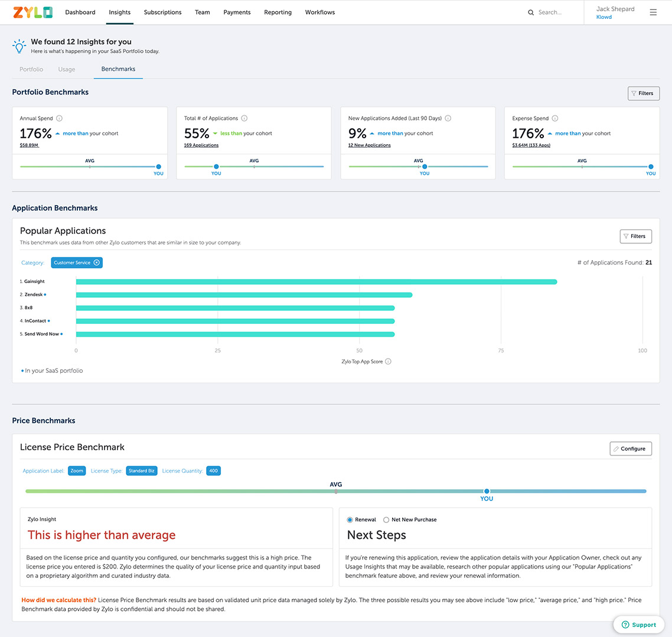Click the Total # of Applications info icon

coord(244,118)
